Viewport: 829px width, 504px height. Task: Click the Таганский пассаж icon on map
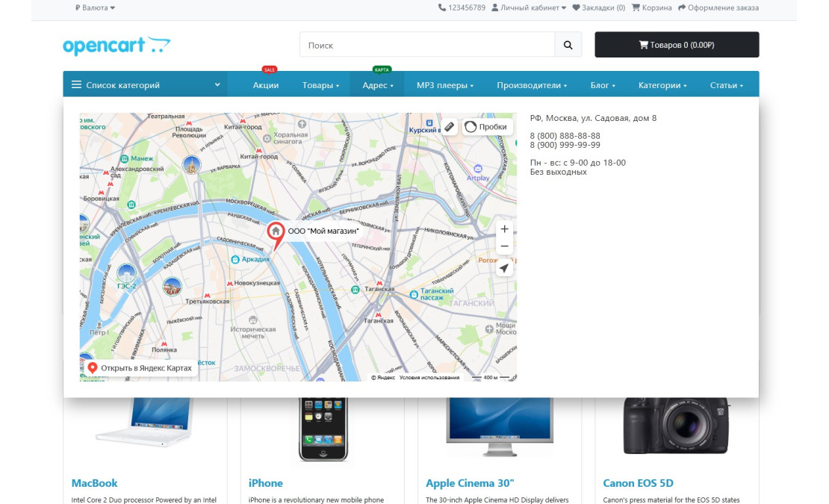tap(414, 294)
